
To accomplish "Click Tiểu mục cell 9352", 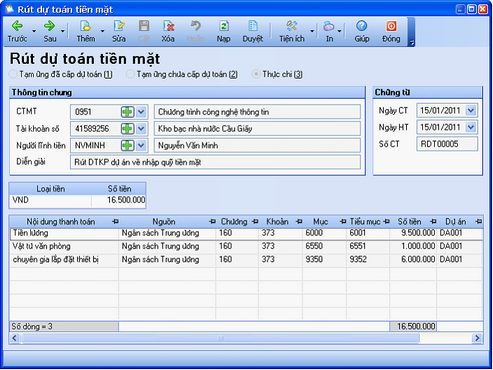I will [x=368, y=260].
